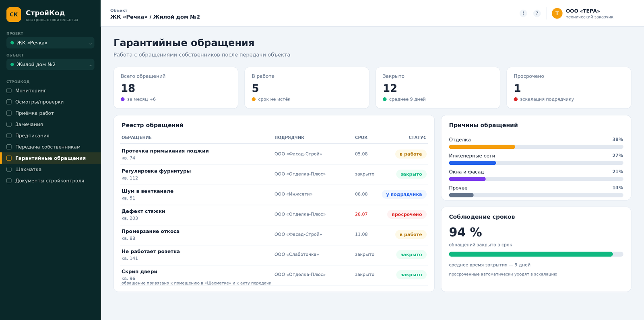Click закрыто badge for Скрип двери
This screenshot has width=644, height=320.
[x=411, y=275]
